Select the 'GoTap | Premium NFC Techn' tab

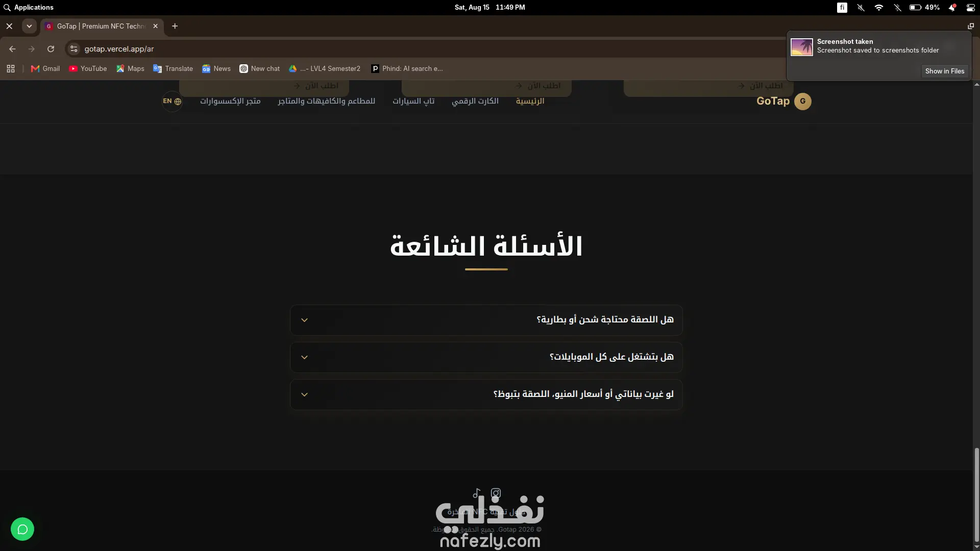[102, 26]
